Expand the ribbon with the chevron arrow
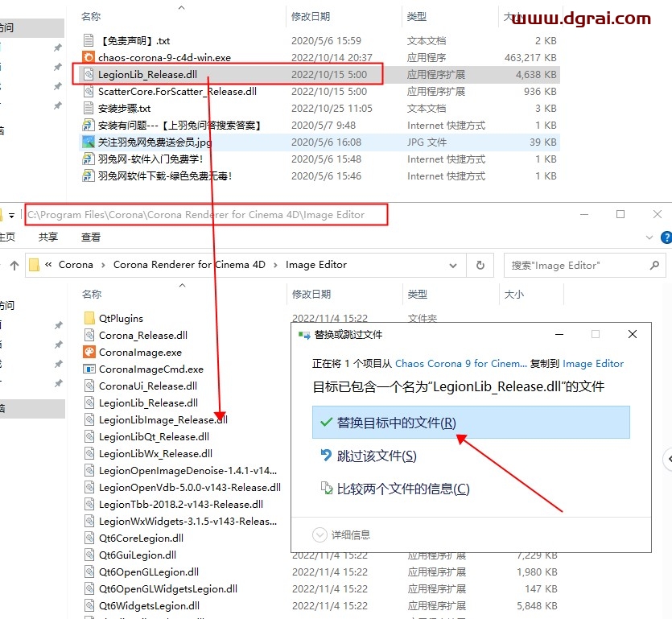 click(x=649, y=237)
